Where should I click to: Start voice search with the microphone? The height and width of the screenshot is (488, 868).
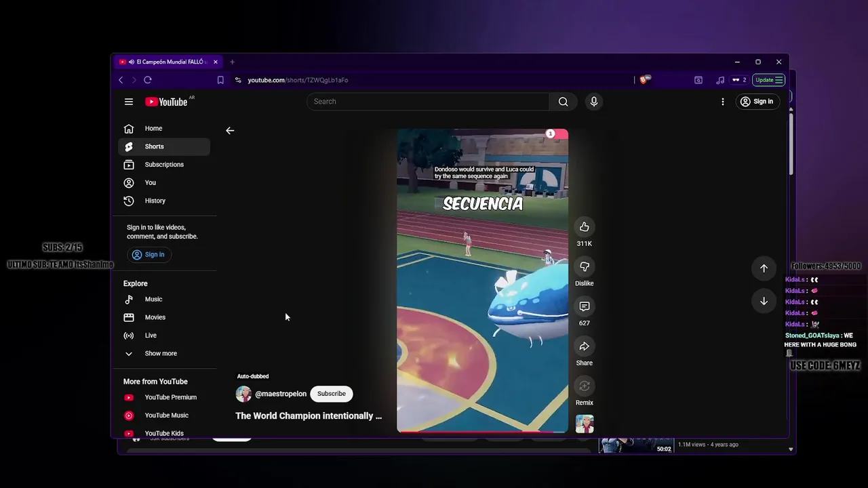pyautogui.click(x=594, y=102)
